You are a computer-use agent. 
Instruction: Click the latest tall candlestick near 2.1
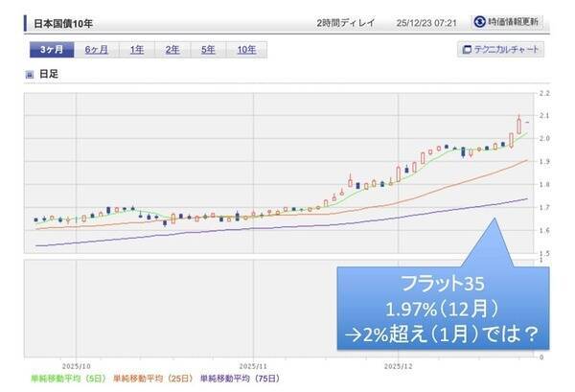[518, 126]
